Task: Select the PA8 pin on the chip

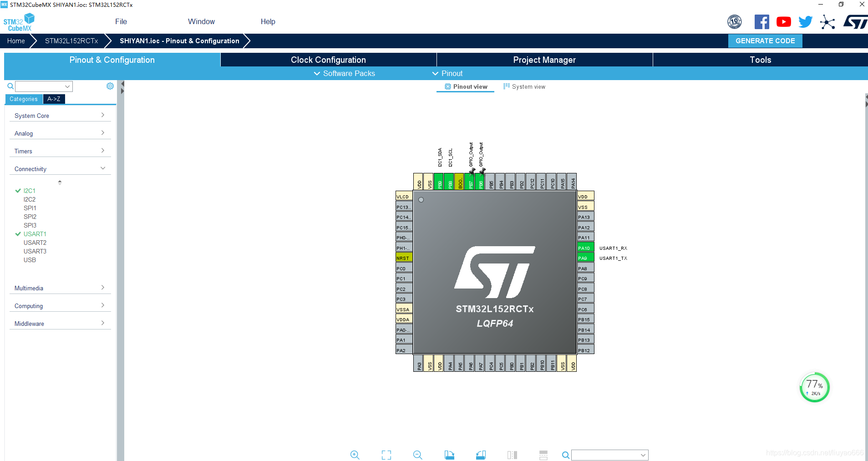Action: pyautogui.click(x=586, y=268)
